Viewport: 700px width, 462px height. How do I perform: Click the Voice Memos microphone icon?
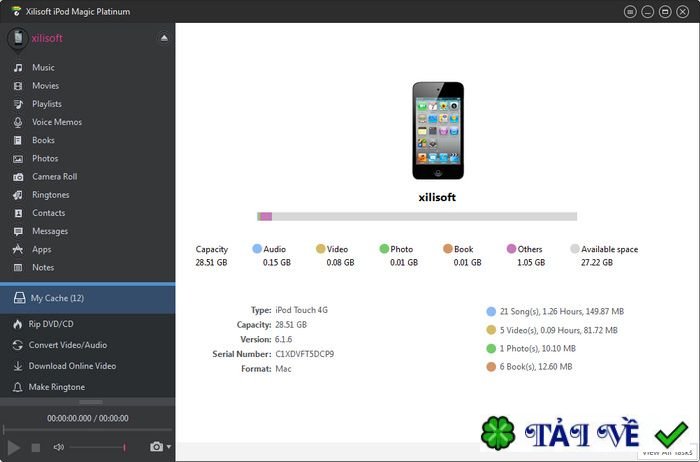(18, 122)
